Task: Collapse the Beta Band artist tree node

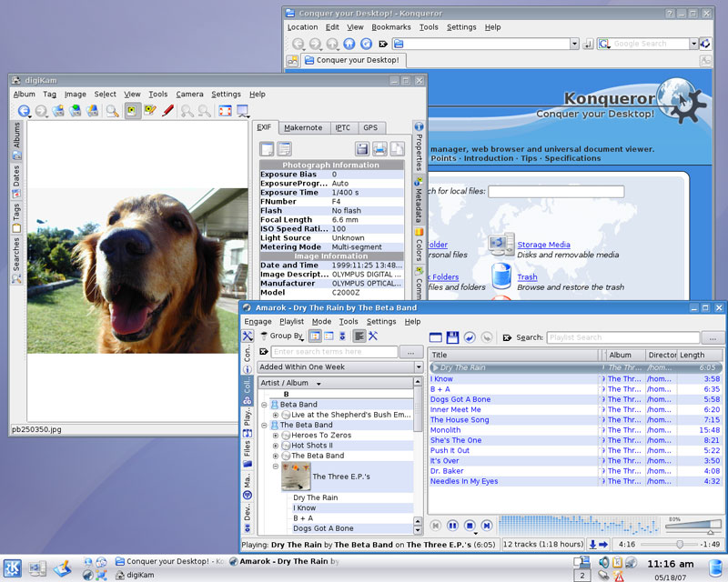Action: coord(264,405)
